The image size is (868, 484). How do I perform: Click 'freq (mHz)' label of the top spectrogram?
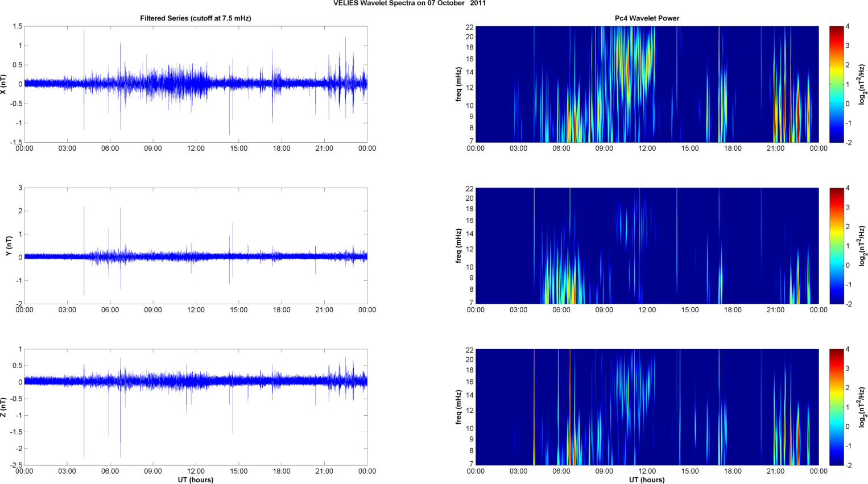pos(458,84)
